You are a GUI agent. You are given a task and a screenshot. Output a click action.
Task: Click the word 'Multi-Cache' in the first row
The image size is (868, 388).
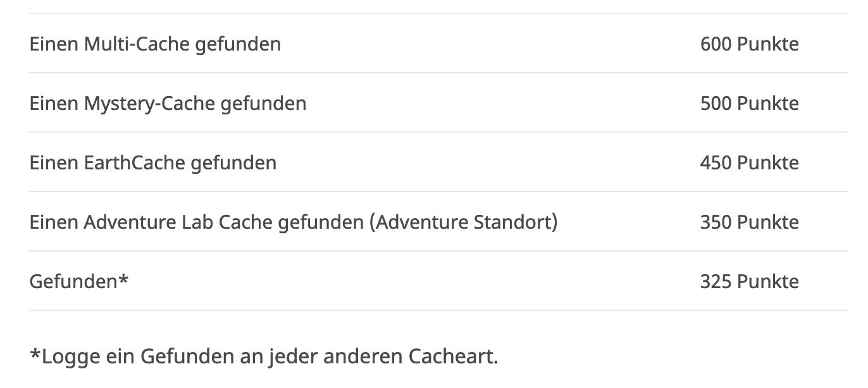pyautogui.click(x=137, y=44)
